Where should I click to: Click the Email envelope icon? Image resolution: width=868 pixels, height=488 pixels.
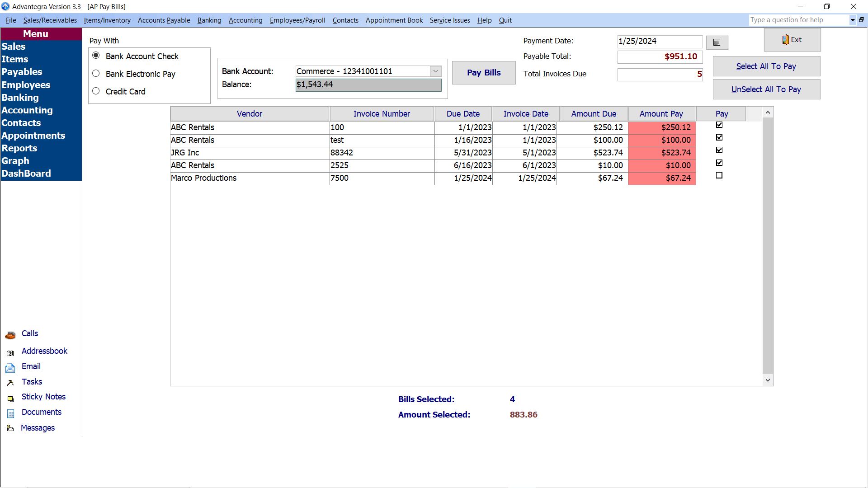[10, 368]
